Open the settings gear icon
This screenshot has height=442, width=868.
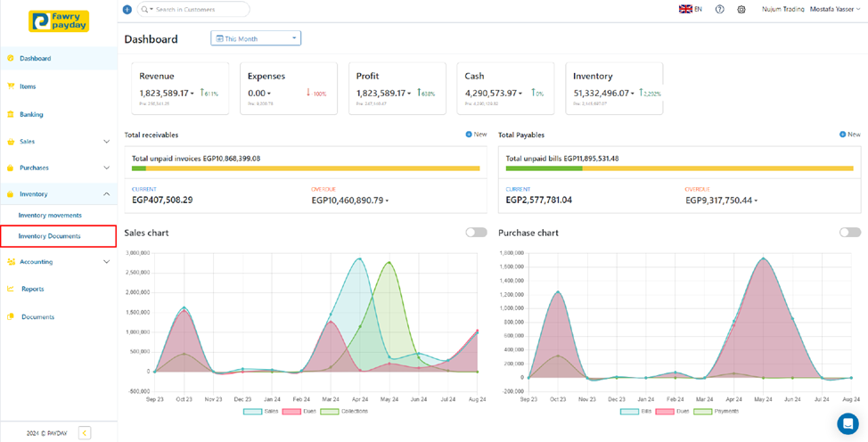tap(741, 10)
